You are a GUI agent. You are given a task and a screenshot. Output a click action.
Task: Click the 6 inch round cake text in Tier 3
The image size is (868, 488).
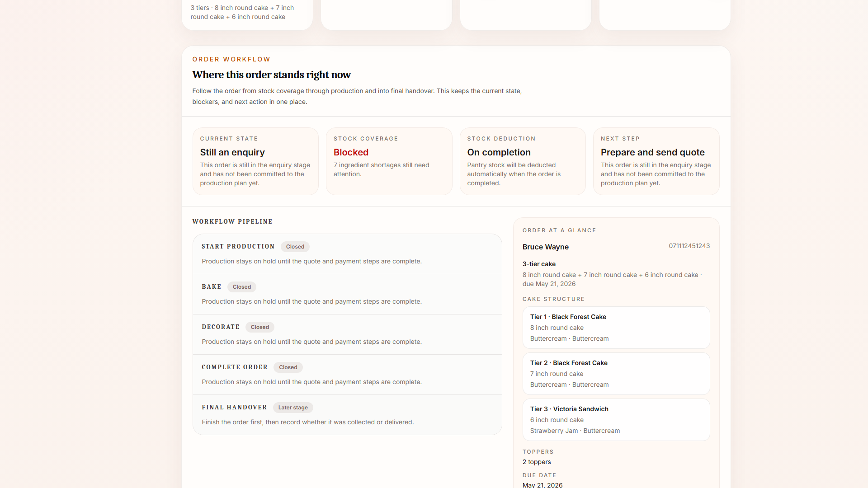coord(557,420)
